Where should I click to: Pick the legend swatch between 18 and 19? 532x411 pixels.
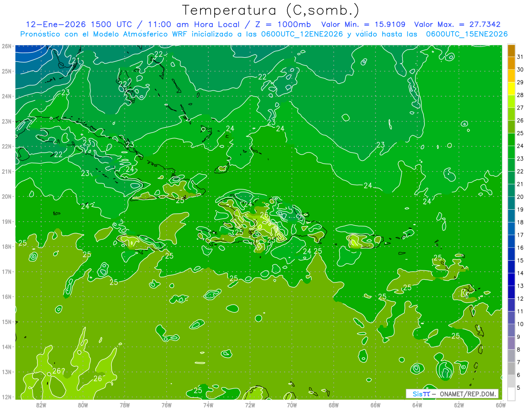[511, 216]
